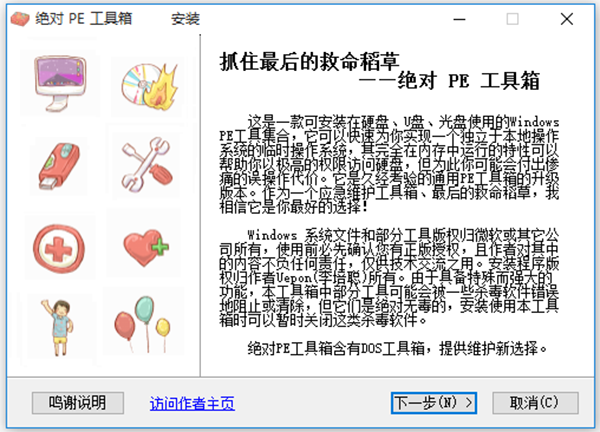The image size is (600, 432).
Task: Click the computer monitor icon
Action: point(60,83)
